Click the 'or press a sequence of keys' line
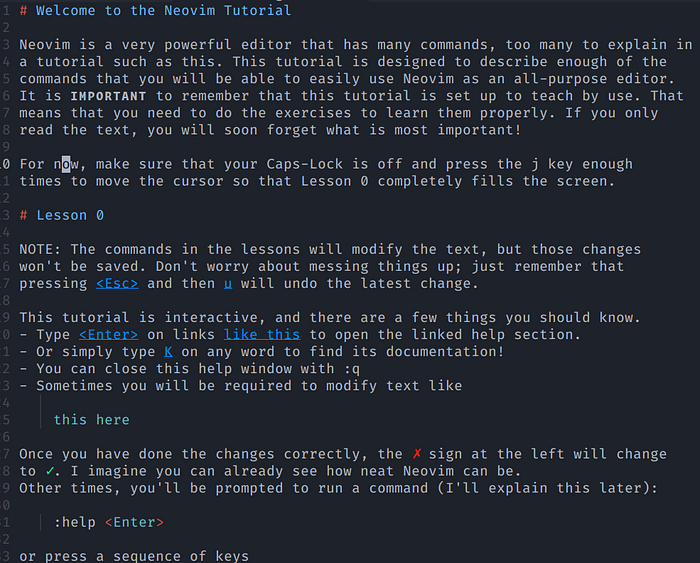Viewport: 700px width, 563px height. [x=134, y=556]
